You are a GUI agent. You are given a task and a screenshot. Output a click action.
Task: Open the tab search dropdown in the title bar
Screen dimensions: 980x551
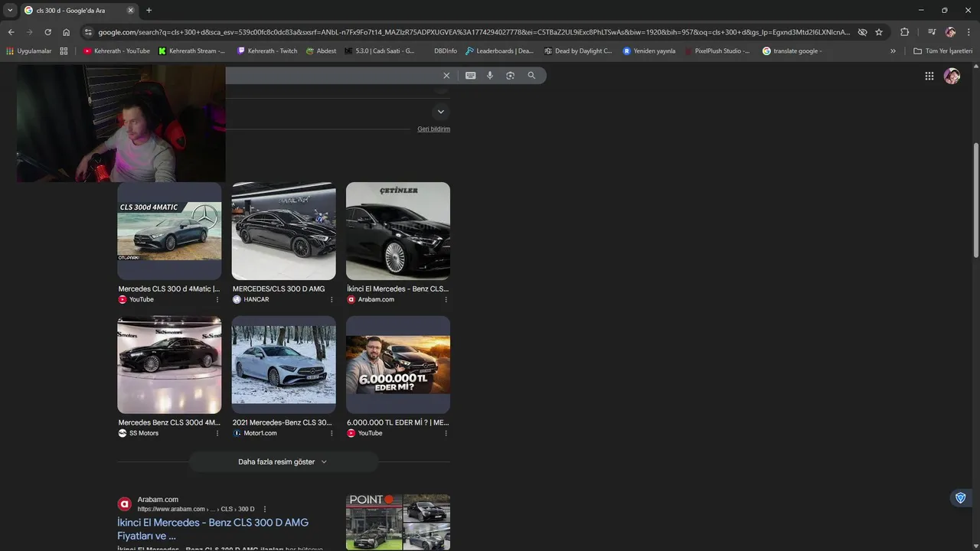coord(10,10)
